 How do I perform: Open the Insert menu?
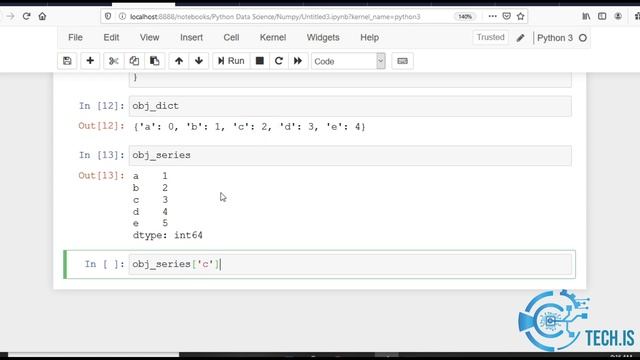pos(191,38)
